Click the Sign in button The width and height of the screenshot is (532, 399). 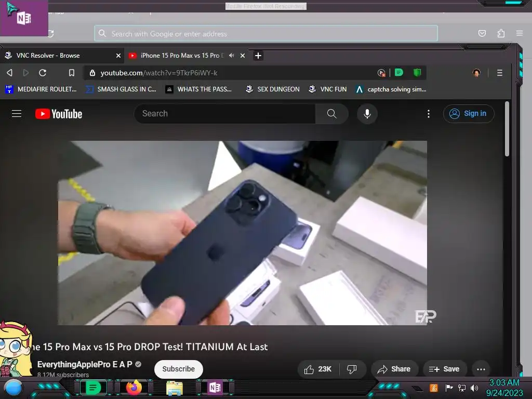469,114
